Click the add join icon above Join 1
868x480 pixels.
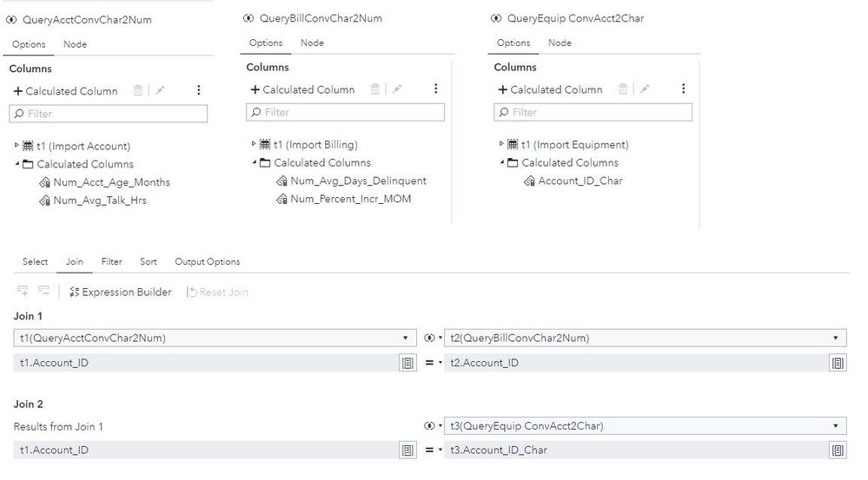[23, 292]
